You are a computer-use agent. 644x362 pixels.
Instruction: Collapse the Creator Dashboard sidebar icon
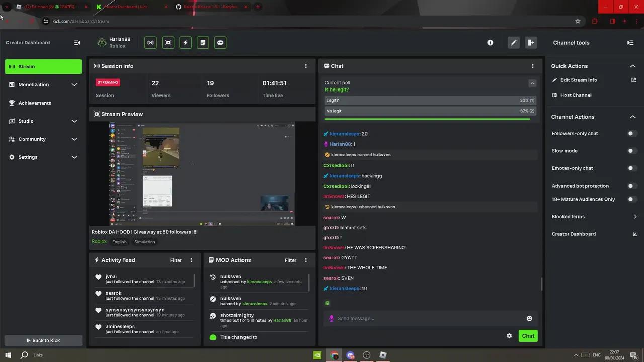click(x=77, y=43)
